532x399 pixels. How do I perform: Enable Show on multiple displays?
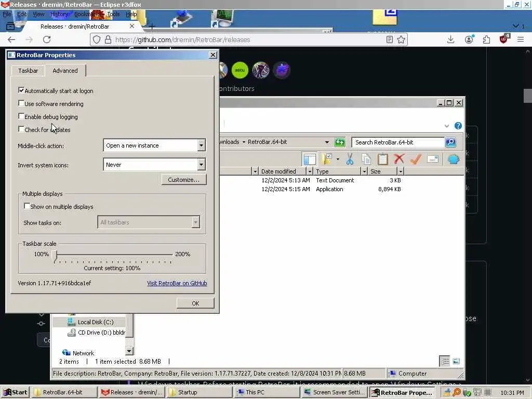pyautogui.click(x=27, y=206)
